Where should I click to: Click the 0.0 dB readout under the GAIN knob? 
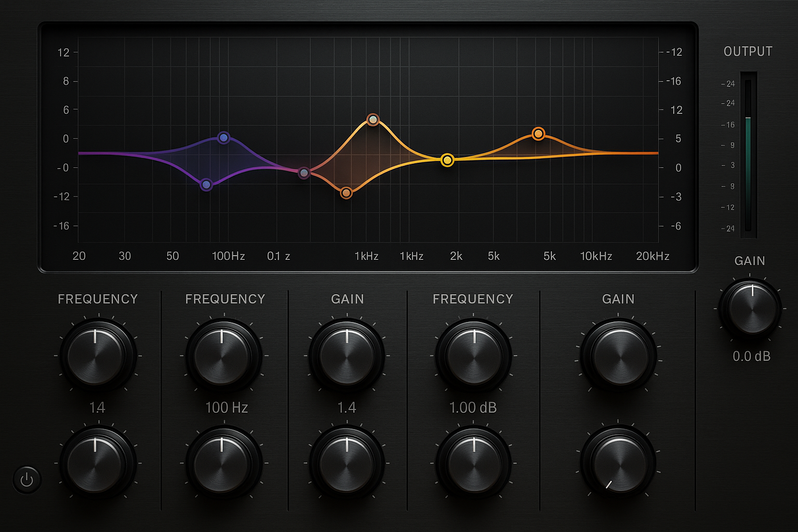coord(751,356)
